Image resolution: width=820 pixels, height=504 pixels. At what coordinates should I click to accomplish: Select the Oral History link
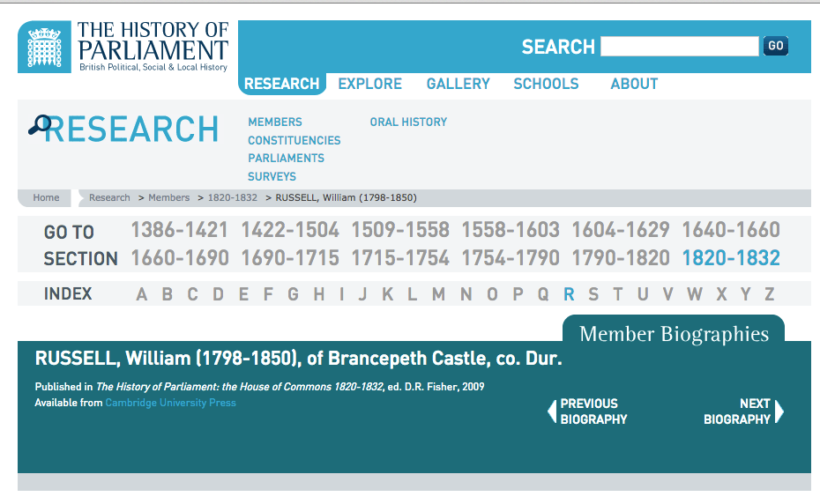(x=408, y=122)
